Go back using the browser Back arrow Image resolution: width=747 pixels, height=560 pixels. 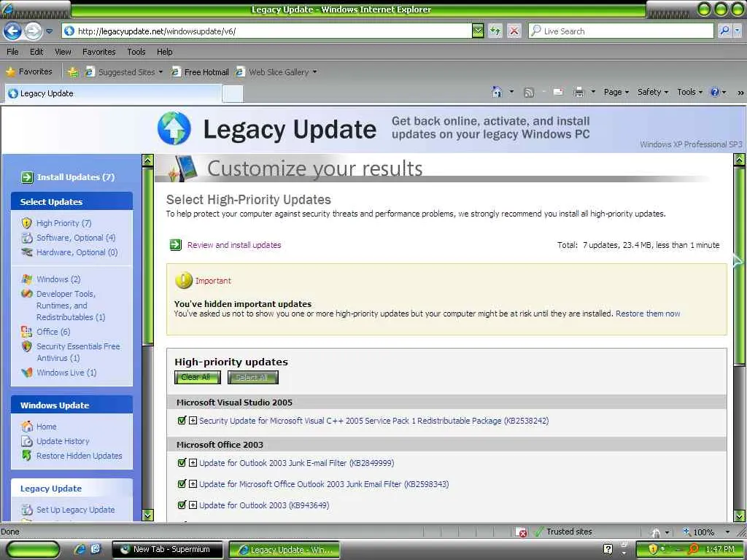[x=13, y=31]
